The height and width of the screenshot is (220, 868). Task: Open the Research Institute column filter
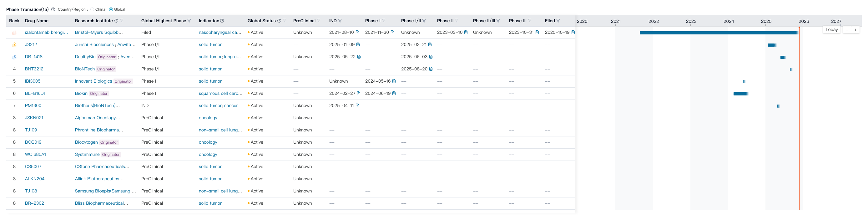coord(122,21)
